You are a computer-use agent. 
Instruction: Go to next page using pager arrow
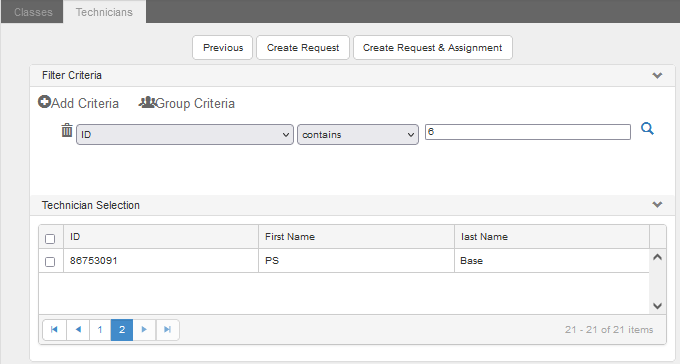tap(144, 330)
